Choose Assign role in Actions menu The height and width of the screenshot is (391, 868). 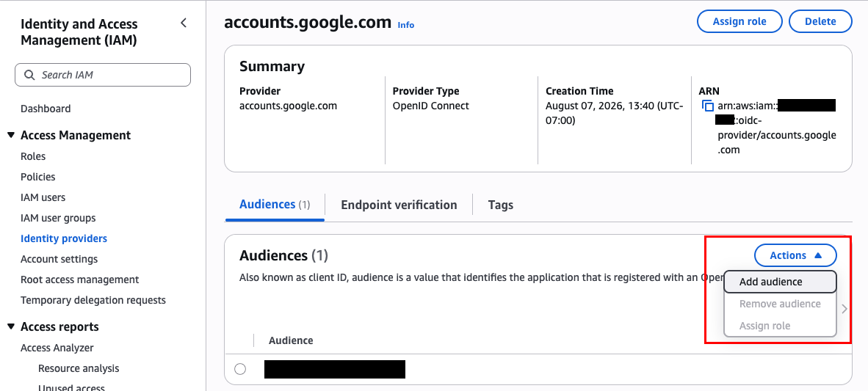pos(779,326)
